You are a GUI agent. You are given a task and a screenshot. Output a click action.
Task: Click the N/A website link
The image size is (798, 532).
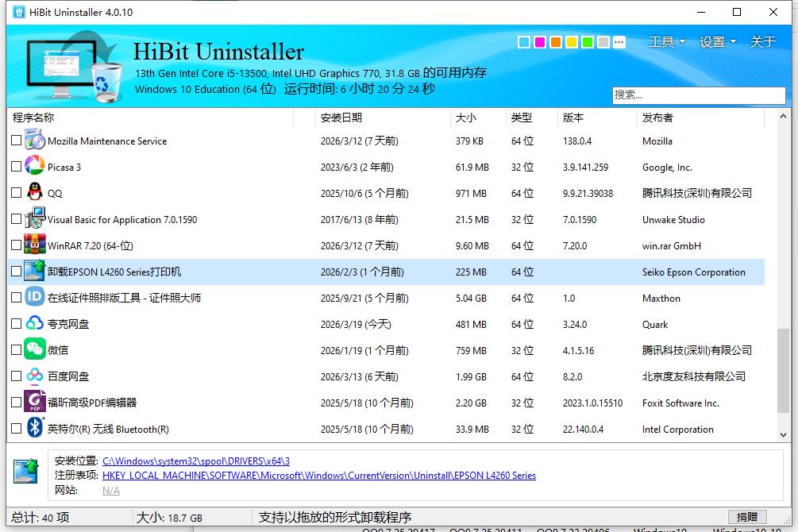(x=111, y=491)
